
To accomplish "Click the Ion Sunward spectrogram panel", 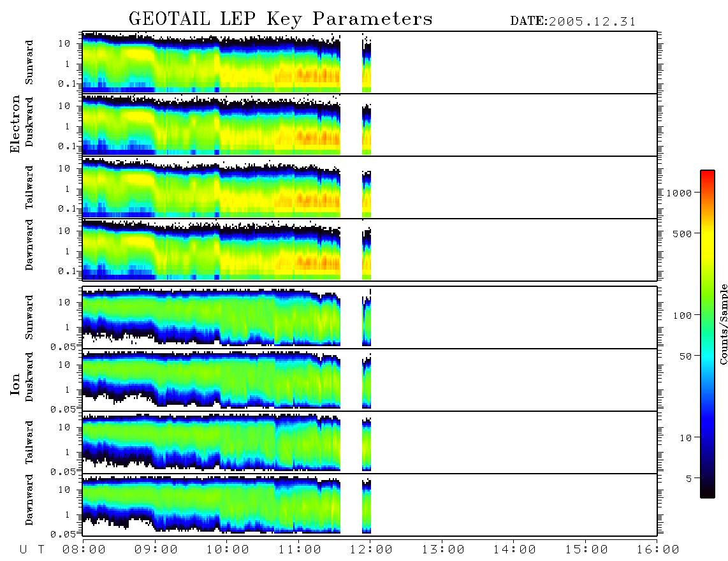I will [370, 317].
